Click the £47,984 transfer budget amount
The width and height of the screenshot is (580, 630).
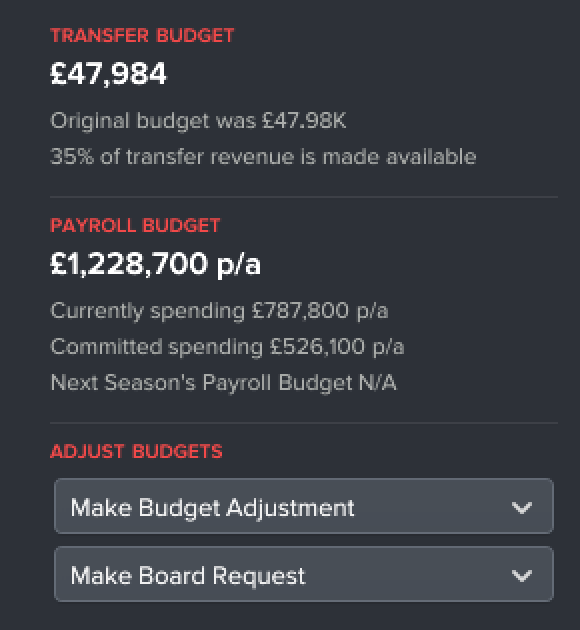click(x=108, y=74)
